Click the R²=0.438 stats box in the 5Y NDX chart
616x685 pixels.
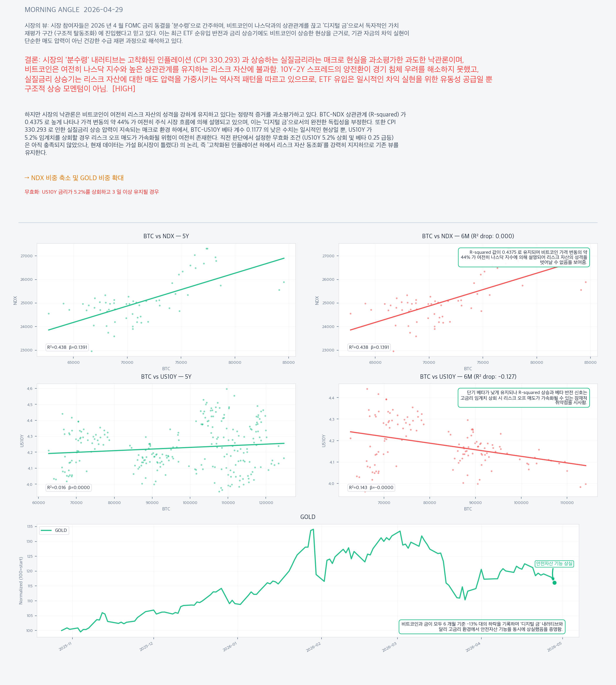[x=67, y=347]
